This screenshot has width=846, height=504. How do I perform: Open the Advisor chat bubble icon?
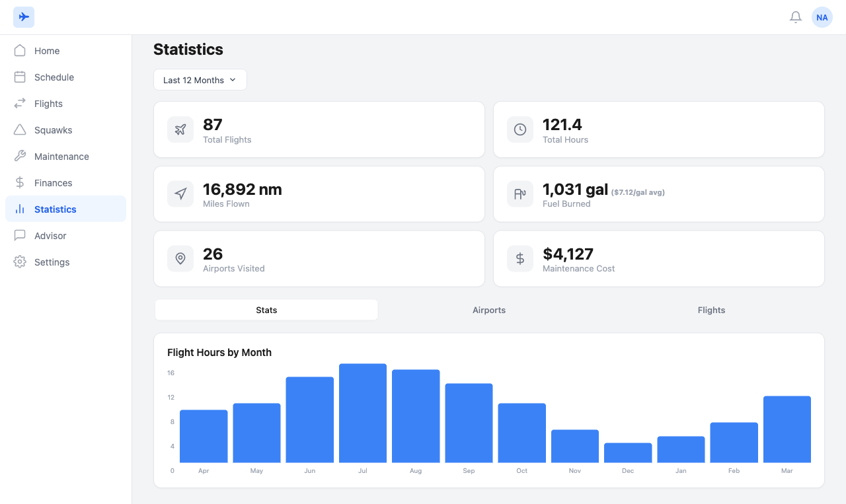pos(20,235)
